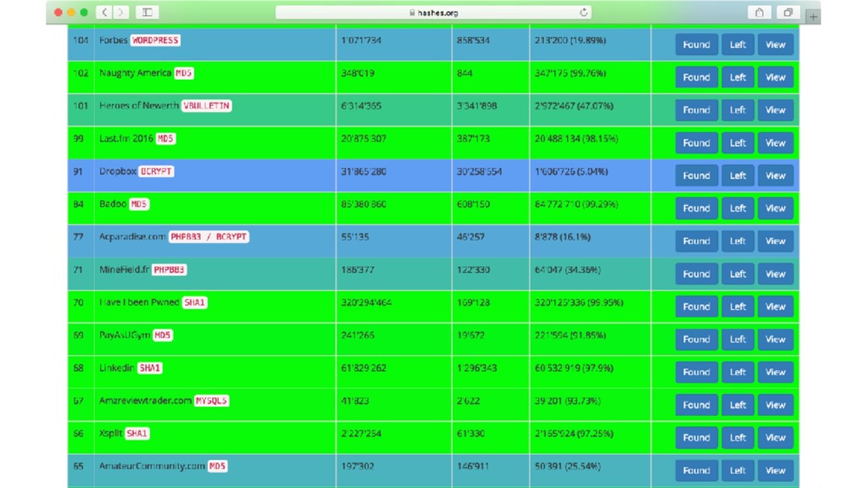Image resolution: width=868 pixels, height=488 pixels.
Task: Click View for AmateurCommunity.com row
Action: 775,470
